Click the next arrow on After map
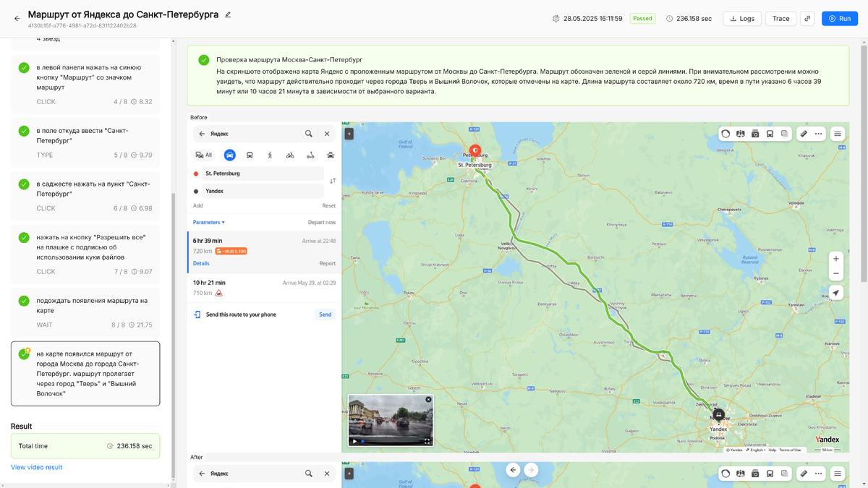The height and width of the screenshot is (488, 868). [x=531, y=470]
